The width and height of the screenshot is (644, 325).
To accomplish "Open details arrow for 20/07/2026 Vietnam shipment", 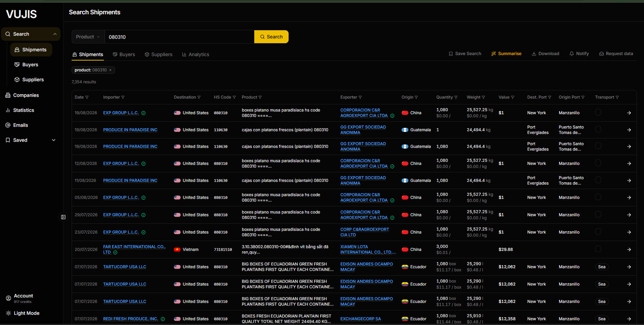I will (629, 250).
